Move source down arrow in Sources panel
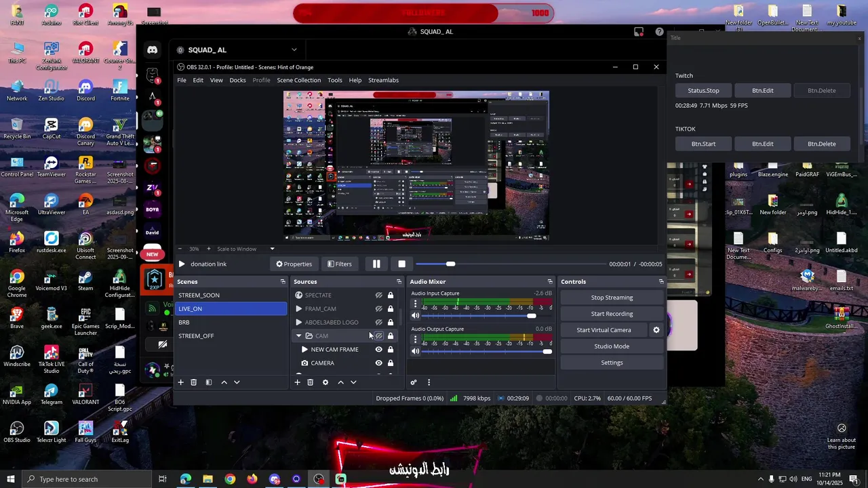868x488 pixels. (x=353, y=382)
